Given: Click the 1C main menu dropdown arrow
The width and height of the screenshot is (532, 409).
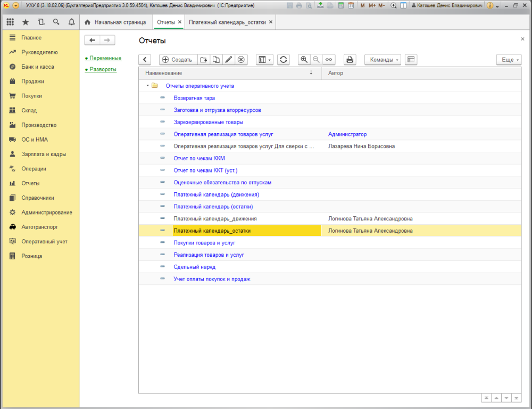Looking at the screenshot, I should pyautogui.click(x=15, y=5).
